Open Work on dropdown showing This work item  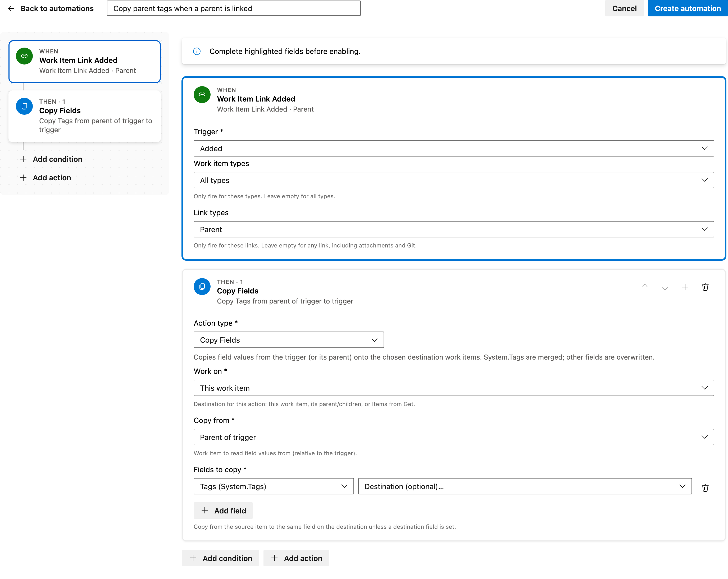click(454, 388)
